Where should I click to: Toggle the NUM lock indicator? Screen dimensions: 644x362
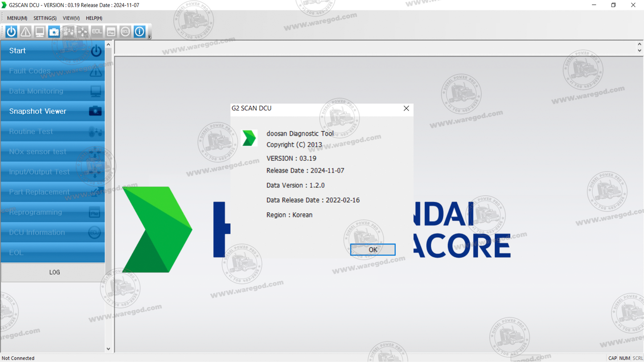point(625,358)
